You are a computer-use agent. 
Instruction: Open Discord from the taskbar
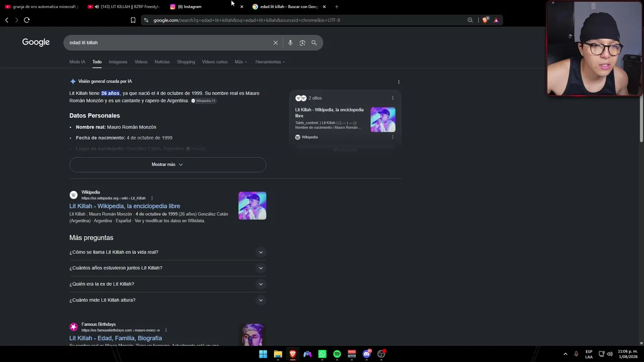367,354
